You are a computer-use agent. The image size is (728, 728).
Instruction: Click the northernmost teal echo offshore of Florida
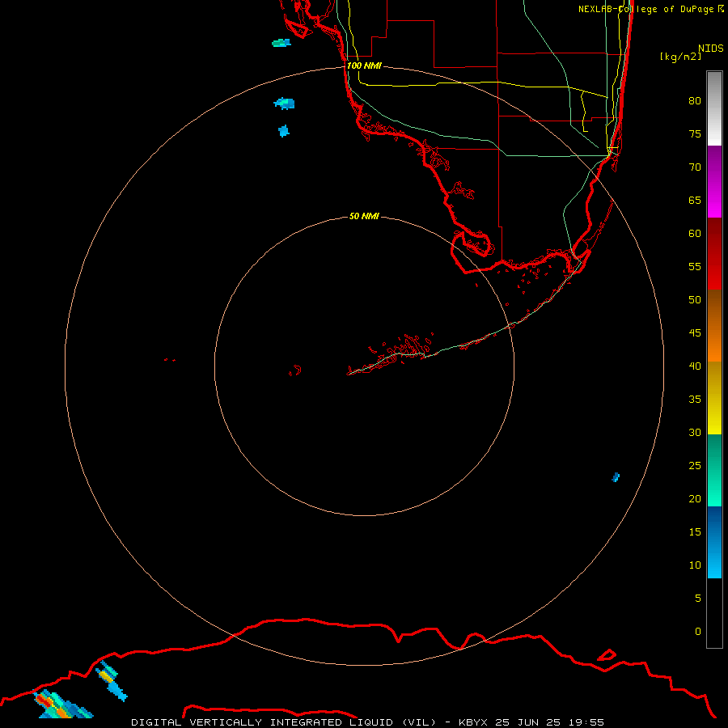click(x=281, y=43)
